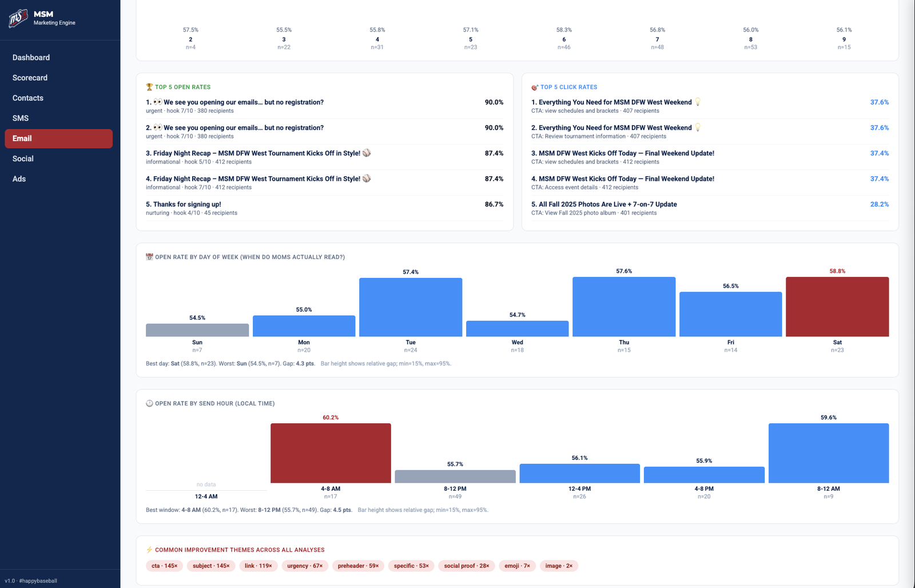Click the lightning icon beside Common Improvement Themes

(148, 550)
